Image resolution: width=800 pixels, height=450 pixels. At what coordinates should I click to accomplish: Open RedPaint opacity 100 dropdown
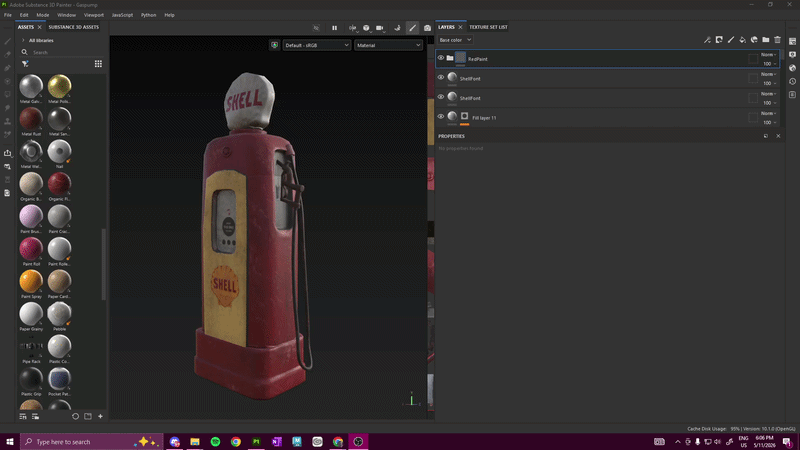[769, 64]
